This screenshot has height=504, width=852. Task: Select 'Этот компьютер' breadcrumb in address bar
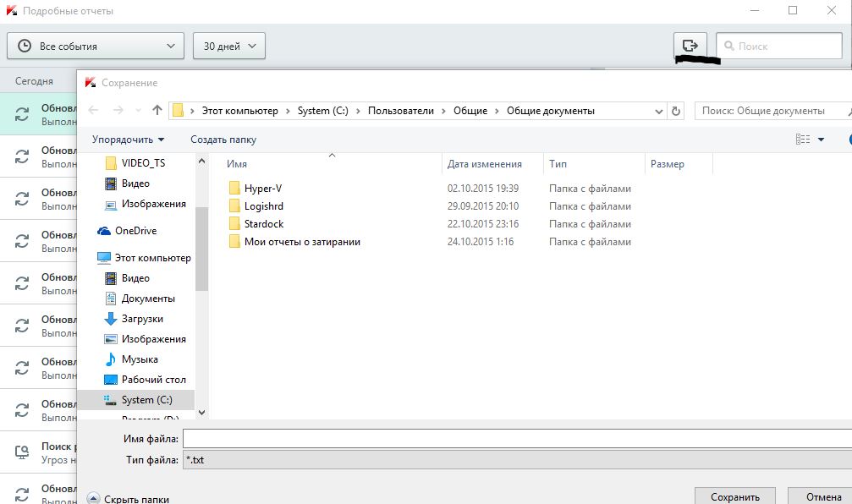click(x=239, y=111)
